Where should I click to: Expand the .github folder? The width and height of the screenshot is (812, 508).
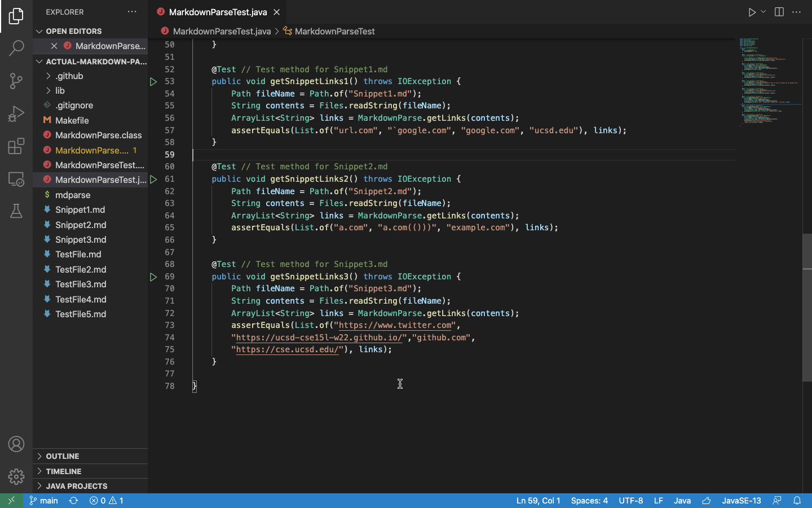pyautogui.click(x=90, y=76)
